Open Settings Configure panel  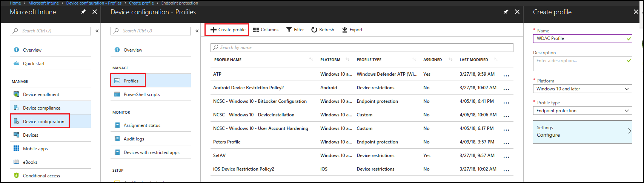tap(582, 132)
